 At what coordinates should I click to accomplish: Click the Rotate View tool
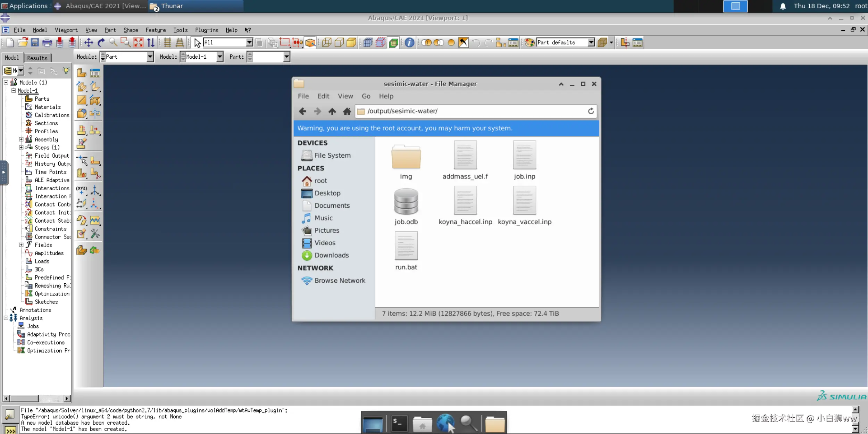point(101,43)
